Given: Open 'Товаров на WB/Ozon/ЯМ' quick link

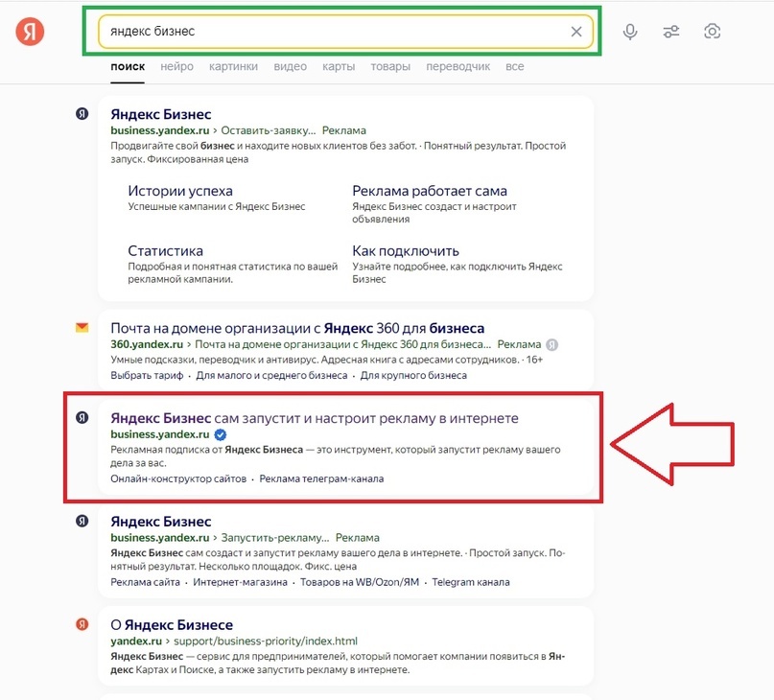Looking at the screenshot, I should (360, 582).
